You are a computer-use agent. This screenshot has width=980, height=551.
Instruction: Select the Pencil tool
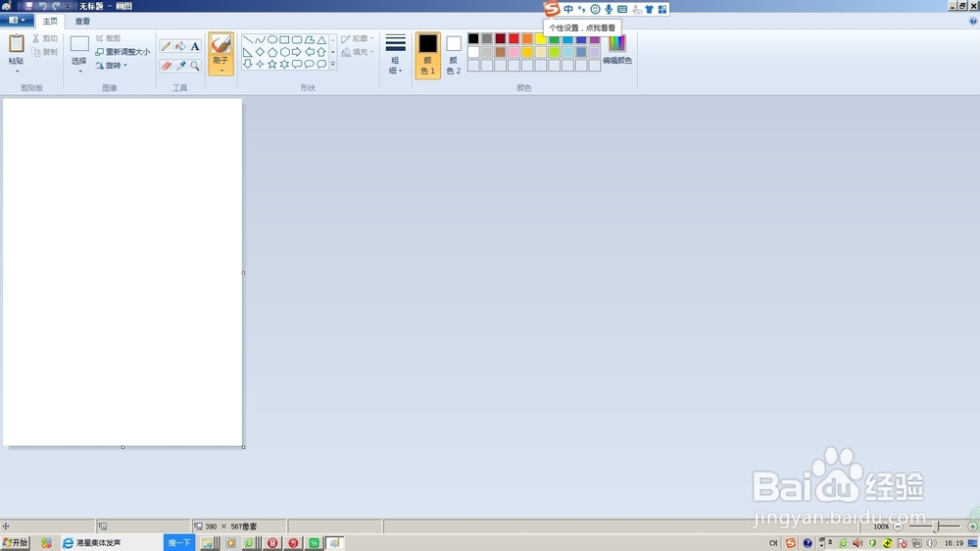point(166,46)
